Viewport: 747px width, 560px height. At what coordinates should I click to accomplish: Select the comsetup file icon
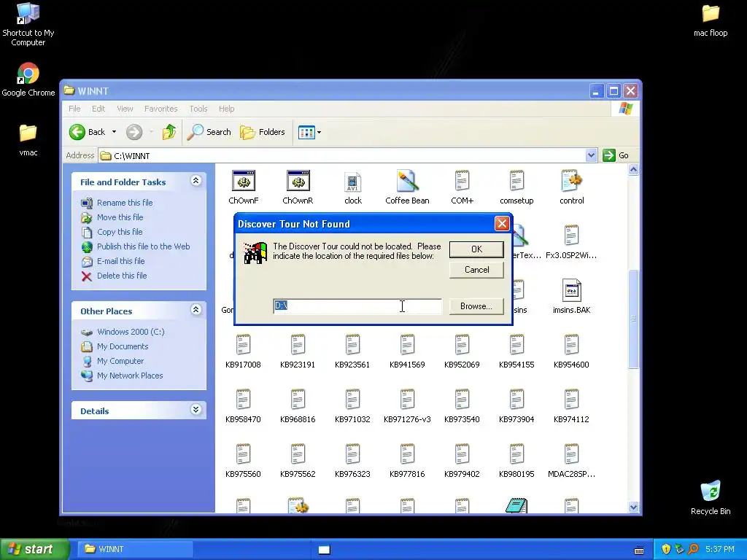[x=517, y=182]
